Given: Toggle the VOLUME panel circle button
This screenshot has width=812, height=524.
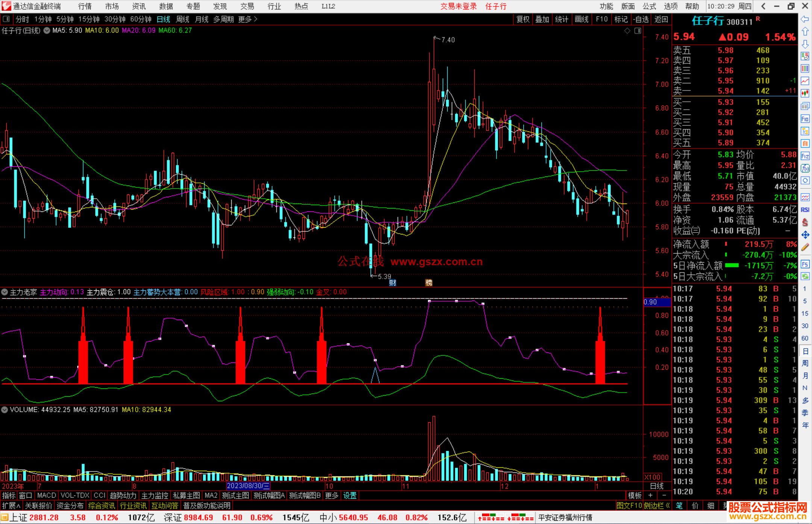Looking at the screenshot, I should point(5,409).
